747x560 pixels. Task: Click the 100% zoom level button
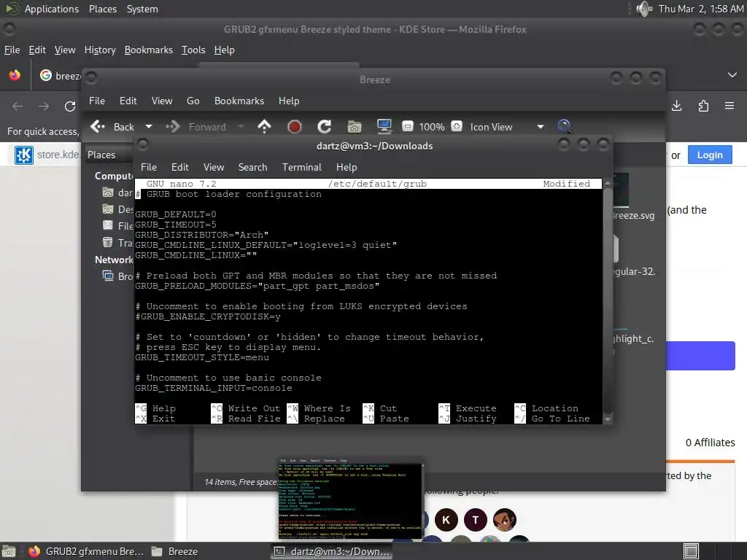coord(432,127)
